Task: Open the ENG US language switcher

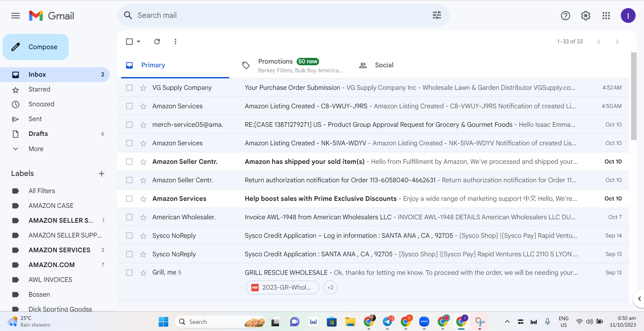Action: pyautogui.click(x=563, y=322)
